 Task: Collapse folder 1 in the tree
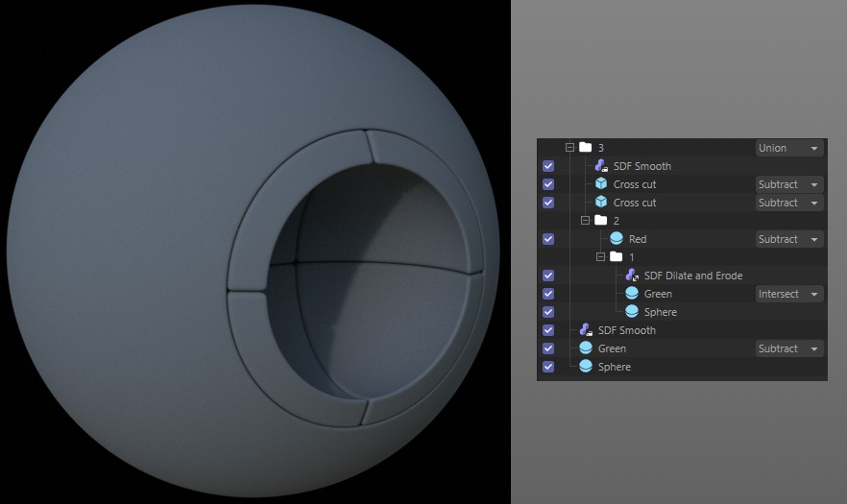[600, 257]
